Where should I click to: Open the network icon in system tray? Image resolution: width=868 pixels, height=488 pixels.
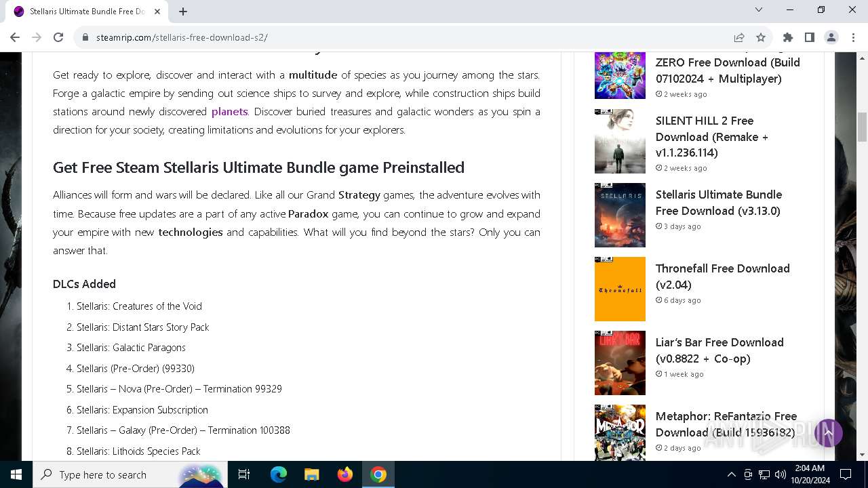pyautogui.click(x=764, y=474)
